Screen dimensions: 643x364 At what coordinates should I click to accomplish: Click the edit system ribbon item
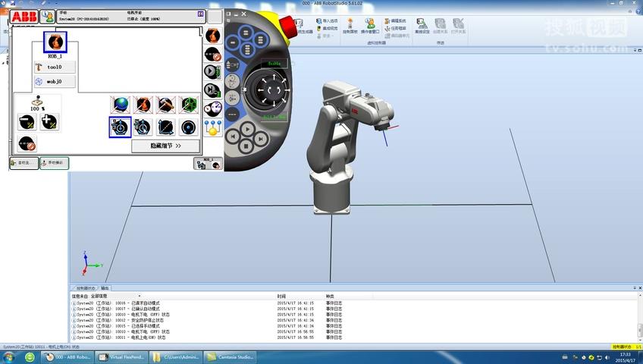pos(395,20)
